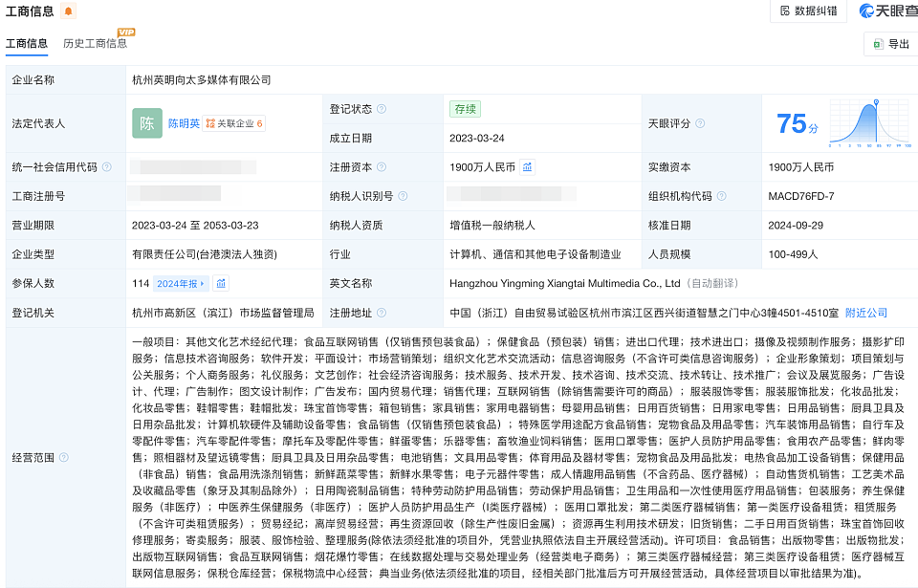This screenshot has height=588, width=918.
Task: Expand the 2024年报 dropdown tag
Action: 181,283
